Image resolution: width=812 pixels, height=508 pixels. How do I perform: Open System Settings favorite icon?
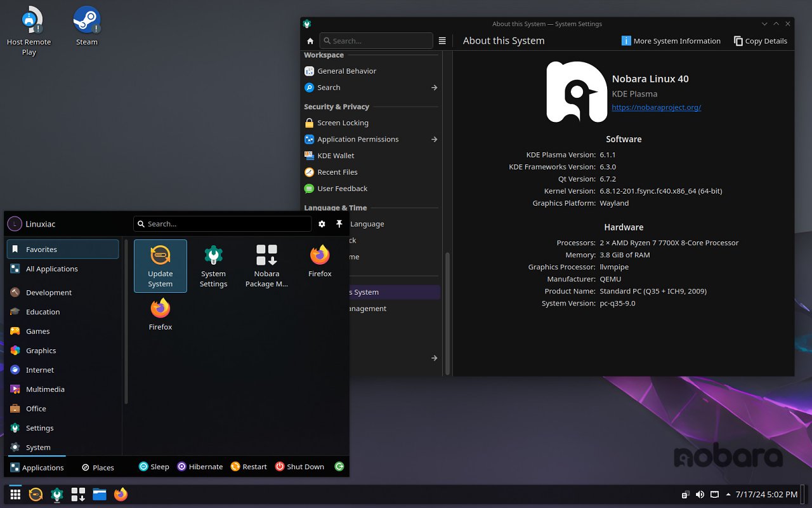pyautogui.click(x=213, y=266)
